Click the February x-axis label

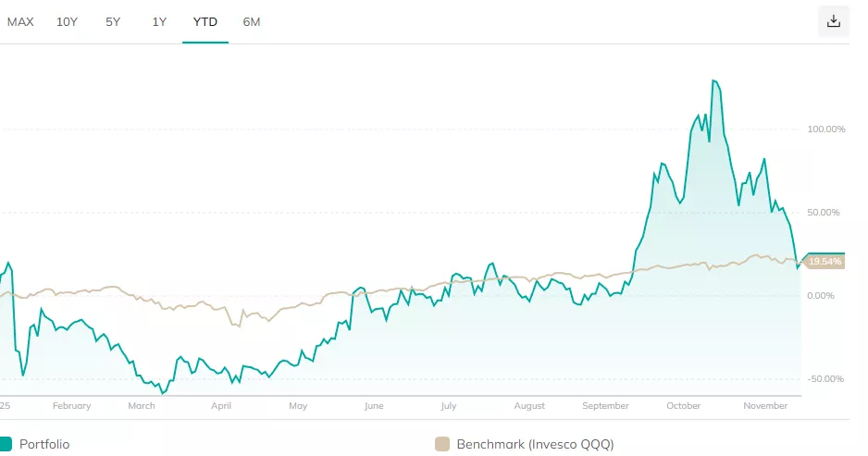point(72,405)
